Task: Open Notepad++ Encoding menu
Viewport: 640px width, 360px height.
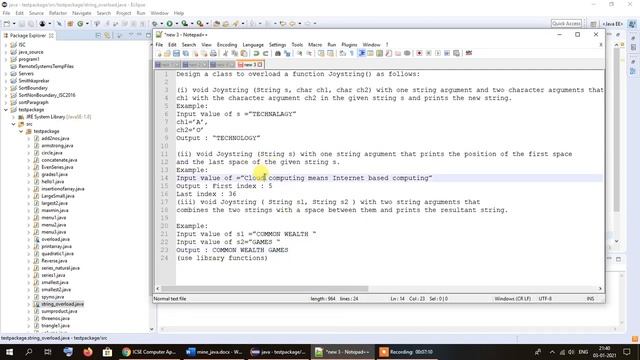Action: [227, 44]
